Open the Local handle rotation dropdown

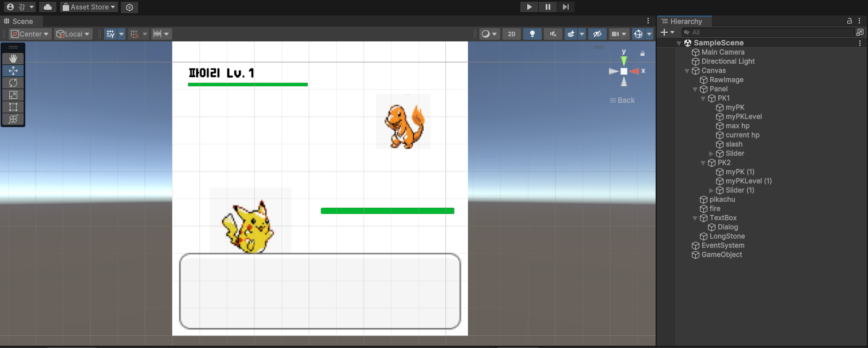pyautogui.click(x=73, y=34)
